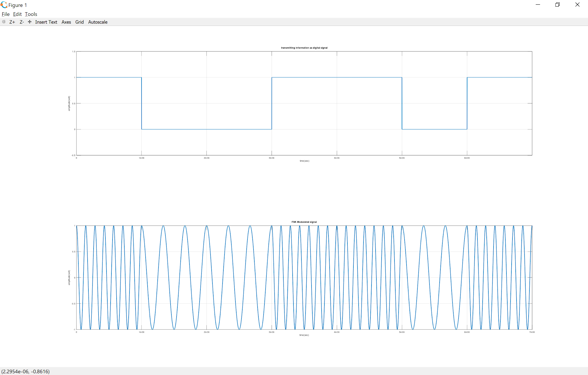
Task: Click the 'Figure 1' title bar text
Action: [18, 5]
